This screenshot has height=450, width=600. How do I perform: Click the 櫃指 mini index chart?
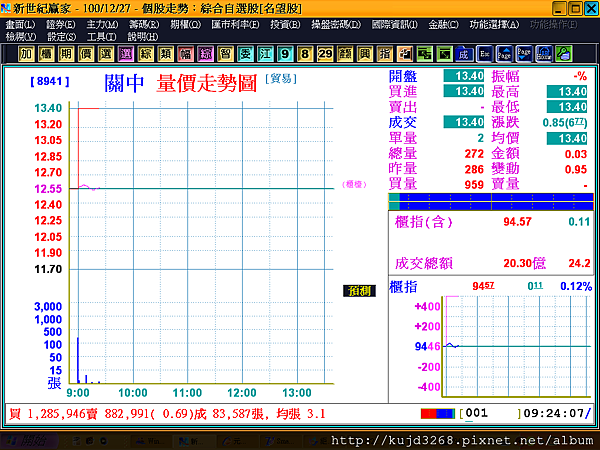517,346
